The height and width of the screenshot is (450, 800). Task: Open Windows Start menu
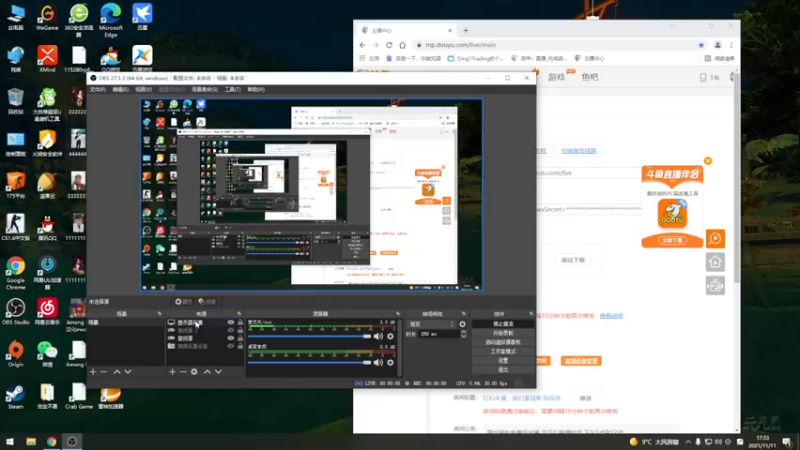[x=10, y=442]
